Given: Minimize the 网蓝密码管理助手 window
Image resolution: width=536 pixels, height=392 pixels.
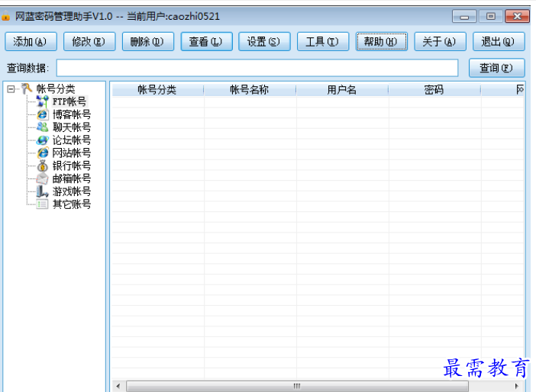Looking at the screenshot, I should (x=464, y=16).
